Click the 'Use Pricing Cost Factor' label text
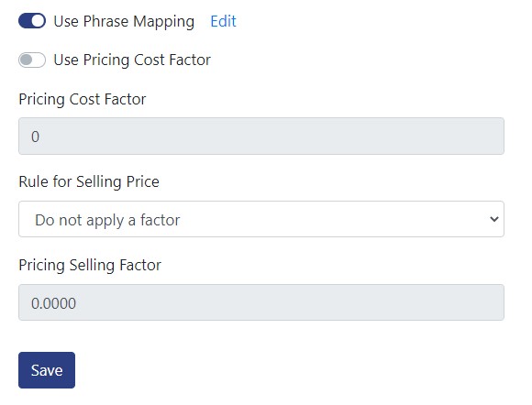Screen dimensions: 532x405 point(132,60)
